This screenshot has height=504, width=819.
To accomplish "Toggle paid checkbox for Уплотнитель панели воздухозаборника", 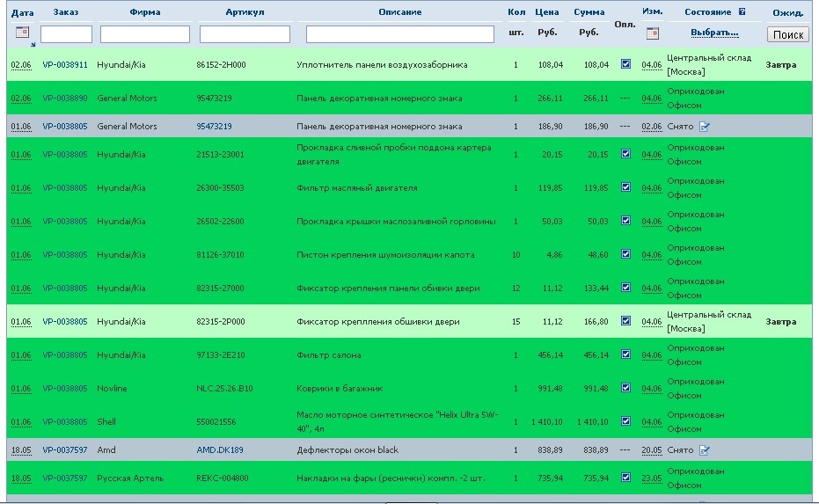I will coord(625,64).
